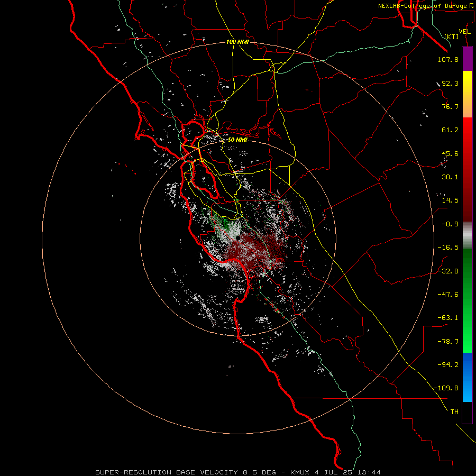The image size is (476, 476).
Task: Click the 100 NMI range ring label
Action: tap(237, 42)
